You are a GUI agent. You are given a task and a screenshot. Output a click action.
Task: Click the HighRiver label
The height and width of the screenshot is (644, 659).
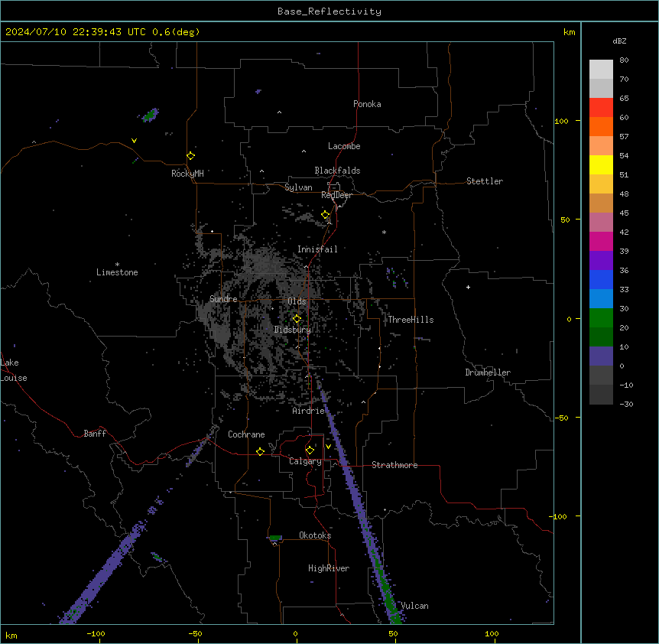(329, 568)
